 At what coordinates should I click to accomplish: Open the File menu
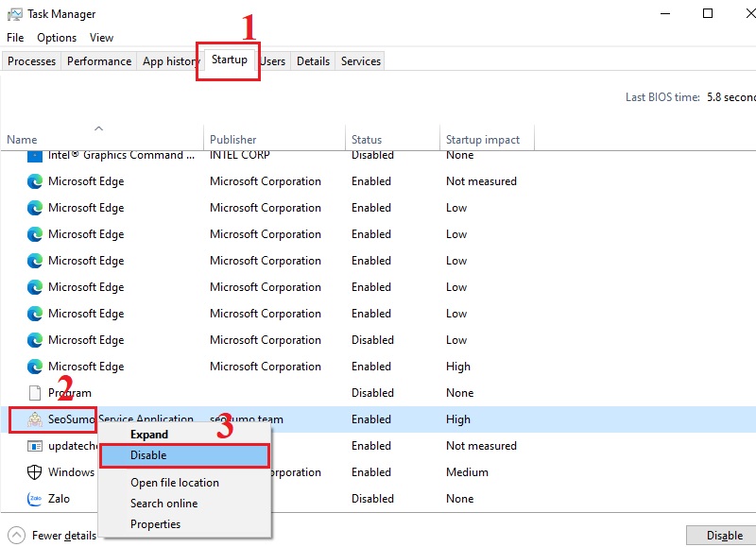coord(15,38)
